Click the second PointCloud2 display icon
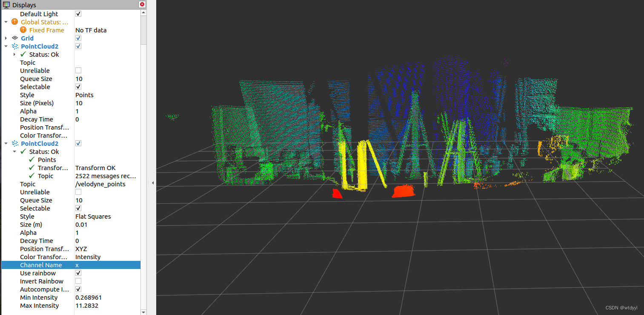Viewport: 644px width, 315px height. coord(15,143)
